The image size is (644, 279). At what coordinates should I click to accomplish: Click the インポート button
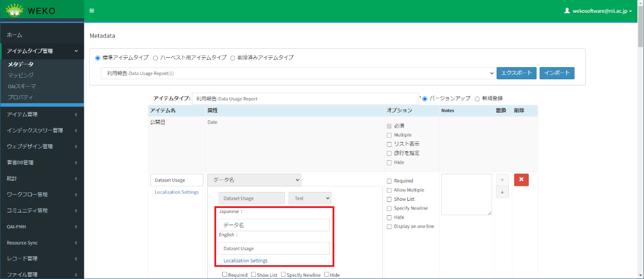click(557, 73)
